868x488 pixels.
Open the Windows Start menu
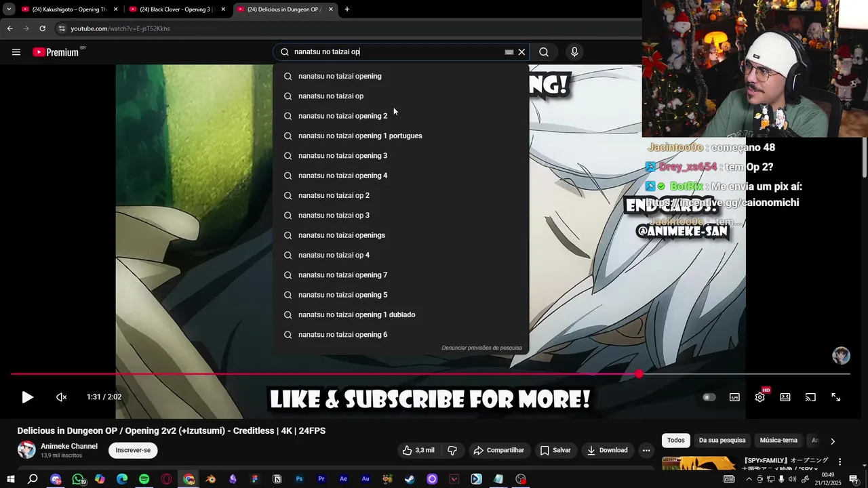(11, 479)
